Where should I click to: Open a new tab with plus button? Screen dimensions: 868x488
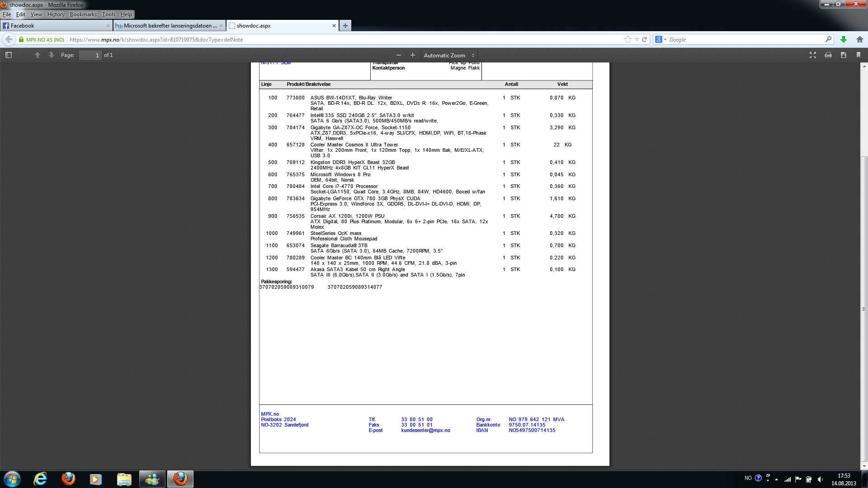coord(345,26)
